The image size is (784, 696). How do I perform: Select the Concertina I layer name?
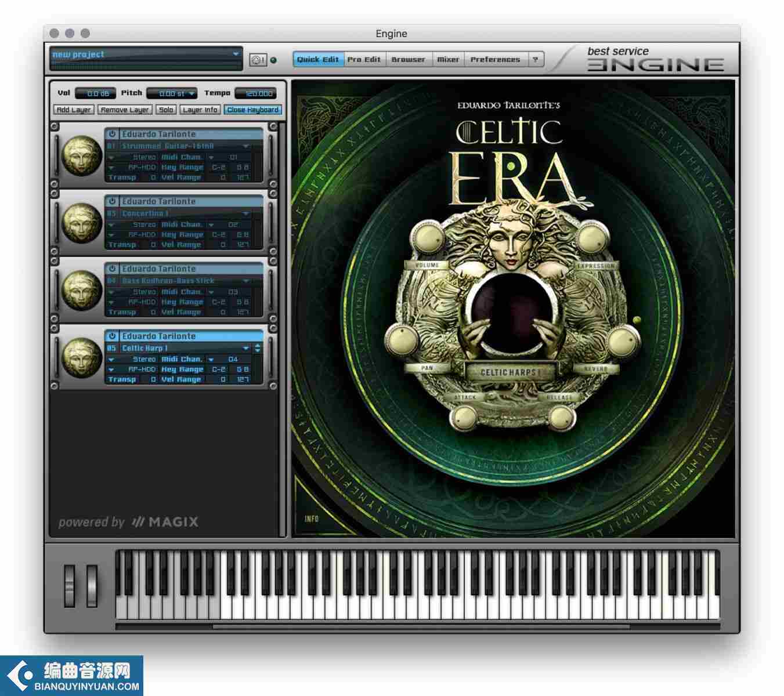point(145,213)
